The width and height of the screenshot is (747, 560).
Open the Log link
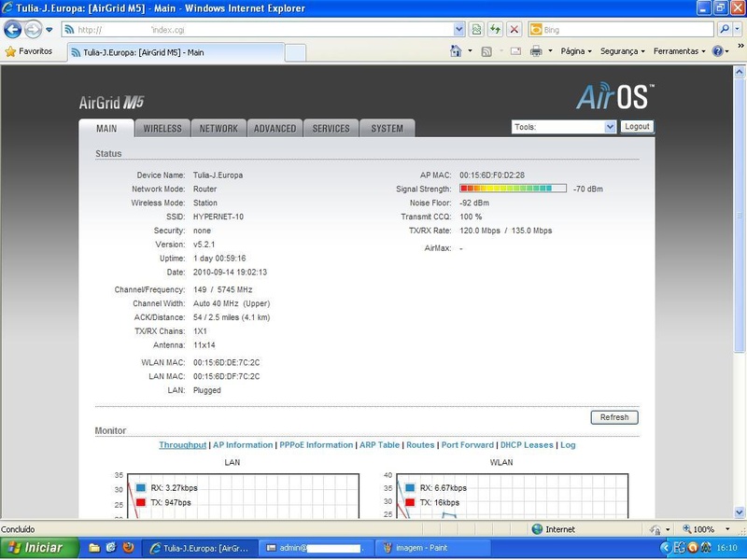[x=568, y=445]
